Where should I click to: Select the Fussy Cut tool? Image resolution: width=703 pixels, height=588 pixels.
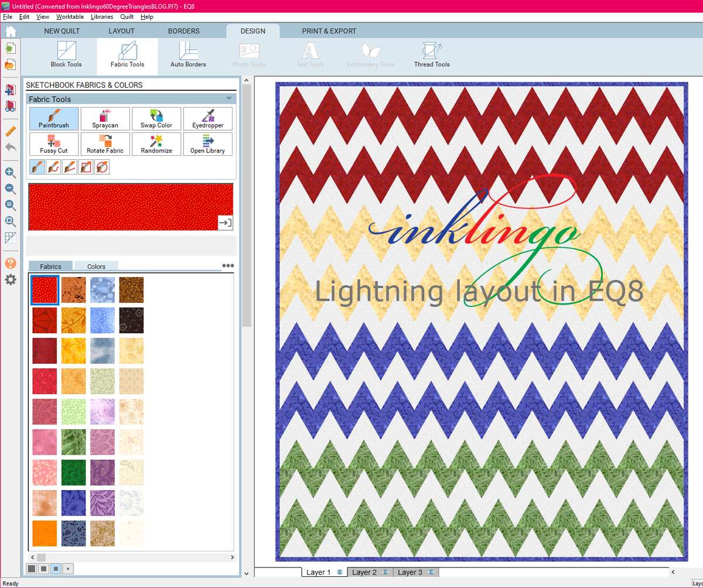pos(54,144)
